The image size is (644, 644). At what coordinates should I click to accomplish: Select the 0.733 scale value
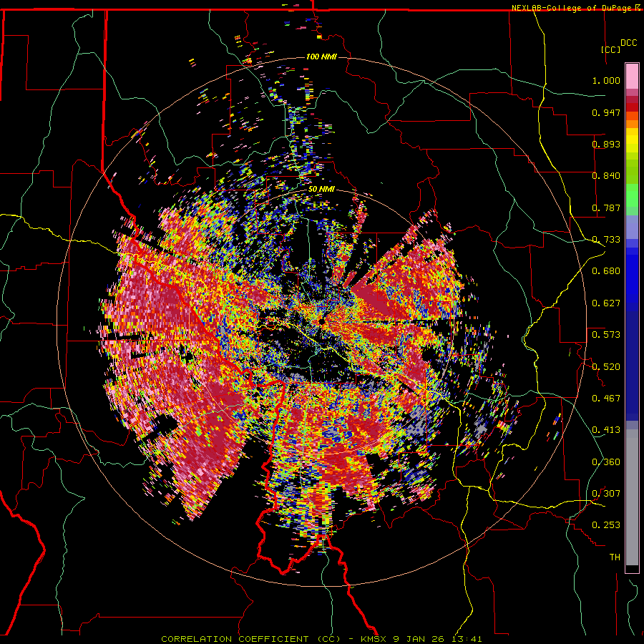click(x=606, y=240)
